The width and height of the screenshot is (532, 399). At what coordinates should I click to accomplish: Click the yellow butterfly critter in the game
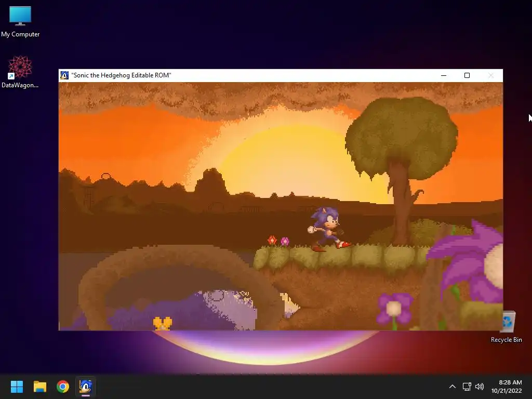coord(163,323)
